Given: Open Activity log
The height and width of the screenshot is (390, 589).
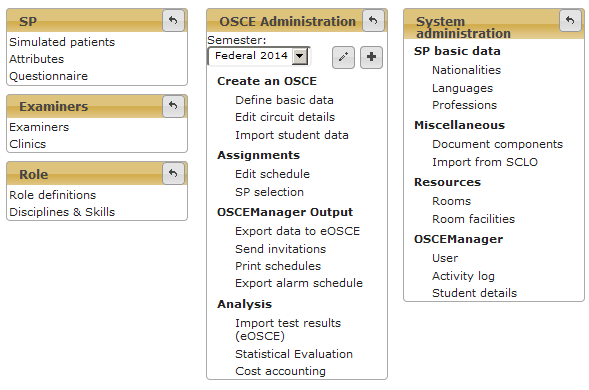Looking at the screenshot, I should 463,276.
